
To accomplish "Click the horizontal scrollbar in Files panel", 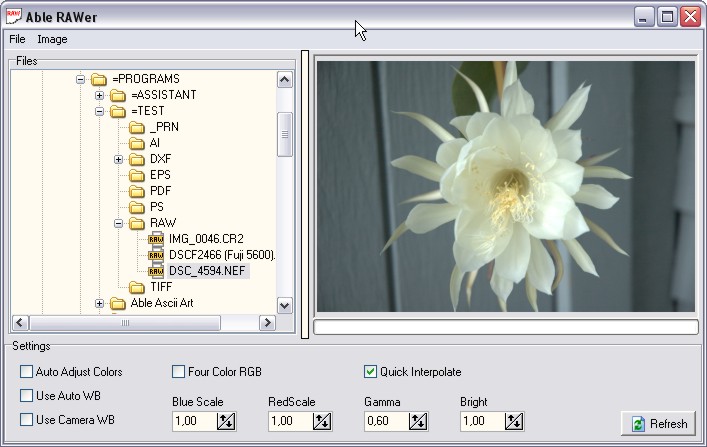I will click(125, 323).
